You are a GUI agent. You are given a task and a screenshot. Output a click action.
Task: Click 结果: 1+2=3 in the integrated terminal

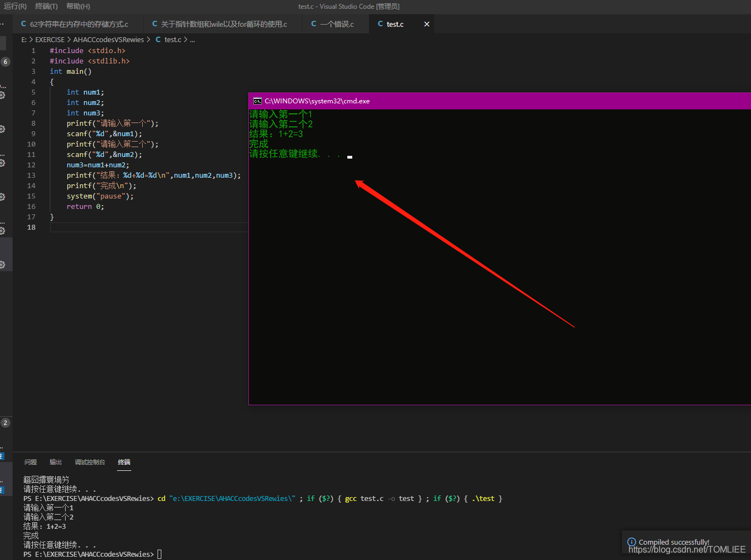[x=44, y=526]
